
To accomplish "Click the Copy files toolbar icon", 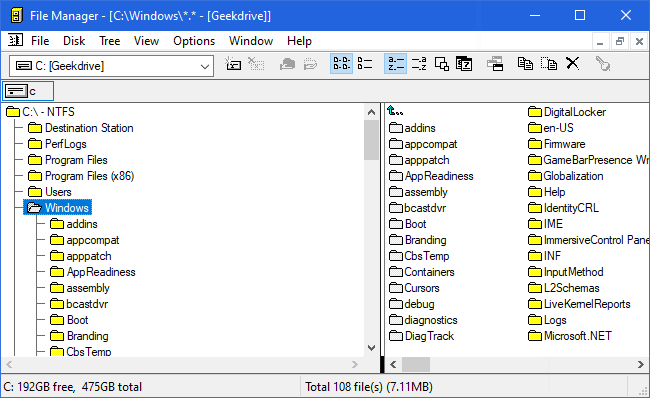I will (525, 64).
